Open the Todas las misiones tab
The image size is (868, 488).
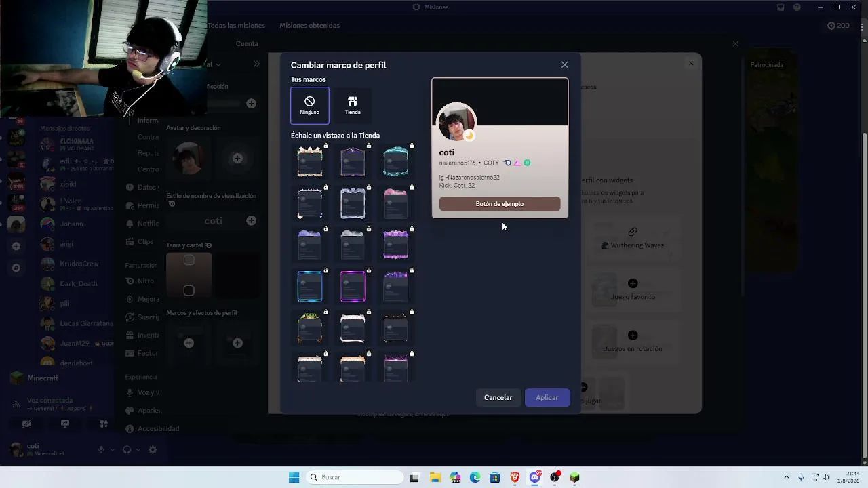(236, 26)
